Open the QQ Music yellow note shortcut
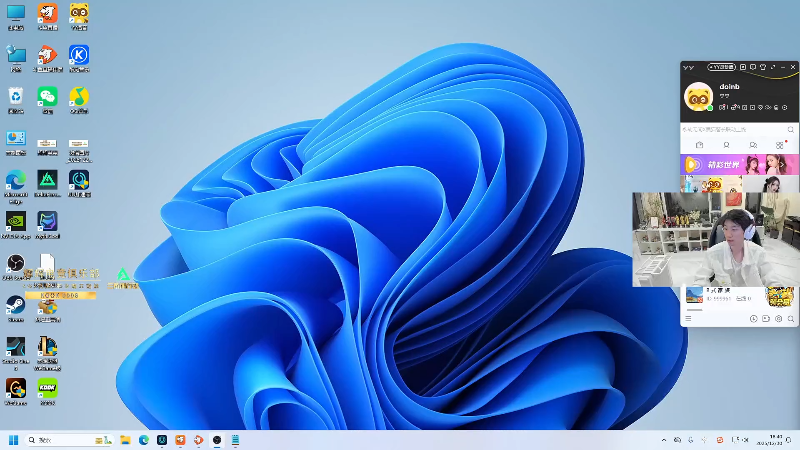The height and width of the screenshot is (450, 800). click(79, 100)
